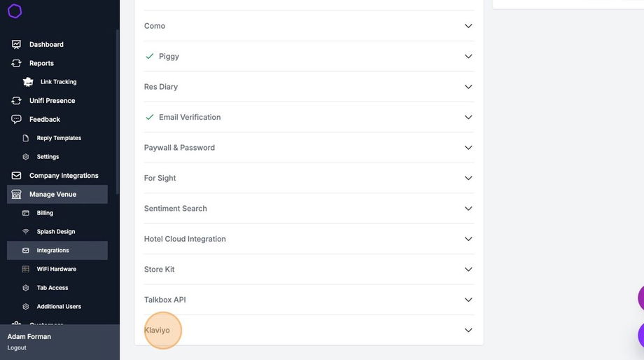The image size is (644, 360).
Task: Click the WiFi Hardware server icon
Action: pos(26,269)
